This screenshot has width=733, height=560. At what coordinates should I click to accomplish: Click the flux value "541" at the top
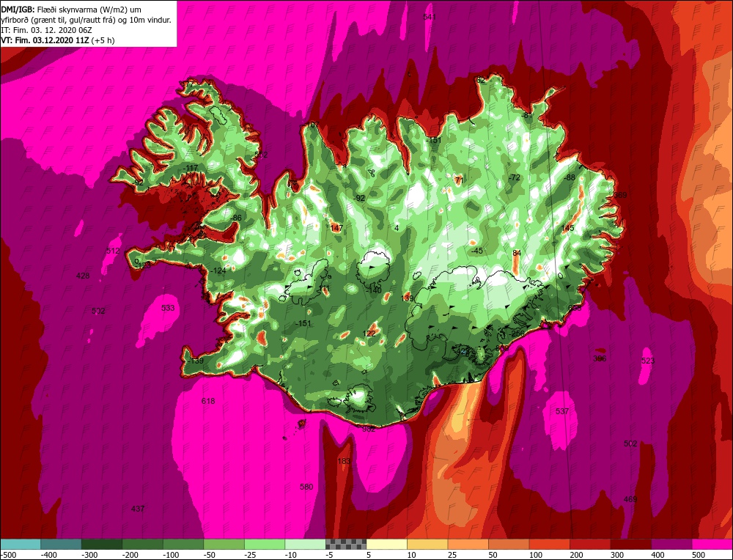[429, 17]
